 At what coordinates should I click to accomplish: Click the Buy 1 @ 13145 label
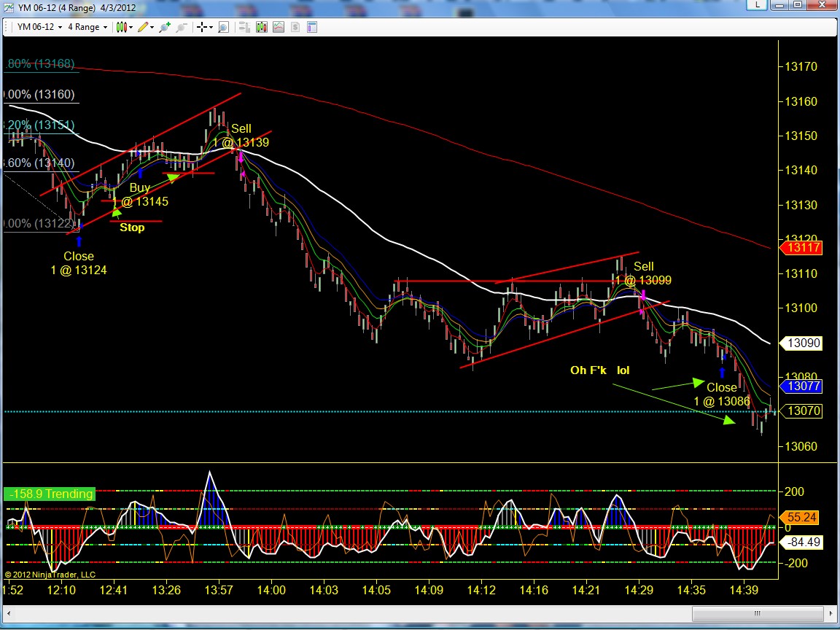click(x=140, y=195)
